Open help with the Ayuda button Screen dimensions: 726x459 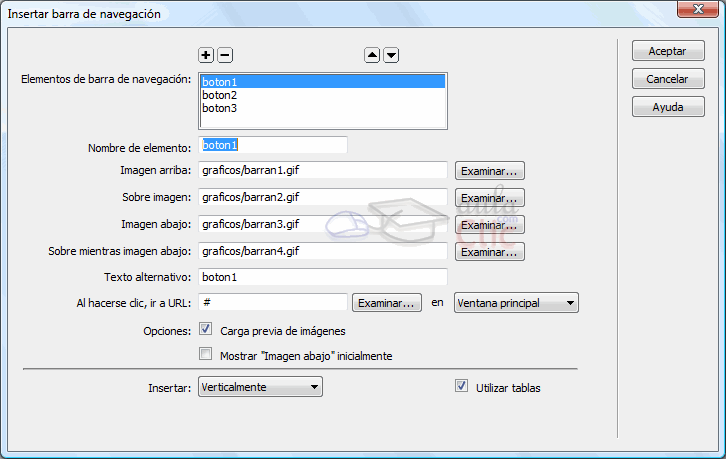pyautogui.click(x=667, y=106)
